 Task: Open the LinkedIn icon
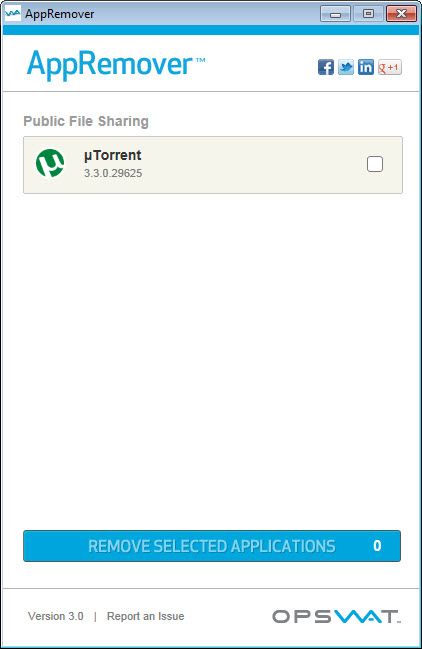pyautogui.click(x=366, y=67)
